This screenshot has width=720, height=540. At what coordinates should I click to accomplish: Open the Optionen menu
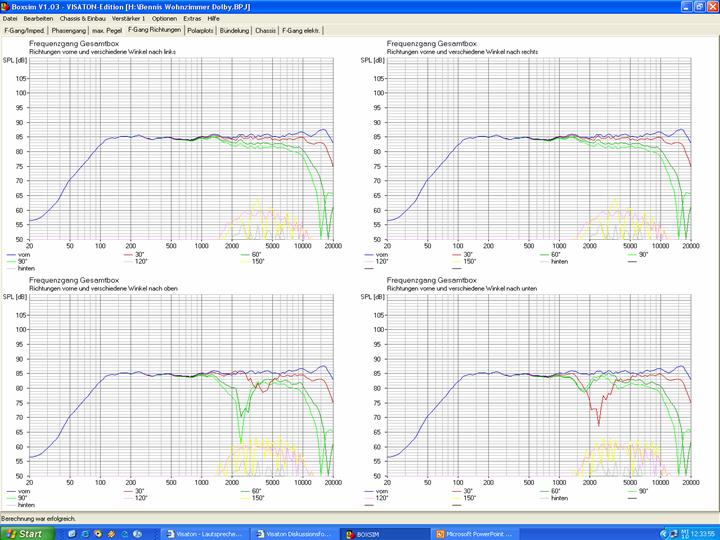point(165,19)
